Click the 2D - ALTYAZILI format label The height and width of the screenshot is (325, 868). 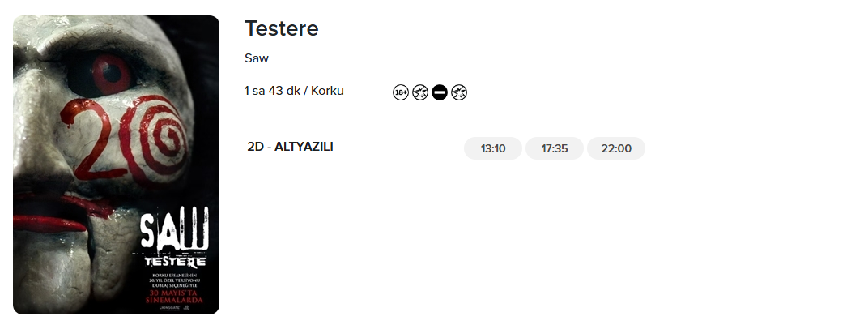(291, 147)
